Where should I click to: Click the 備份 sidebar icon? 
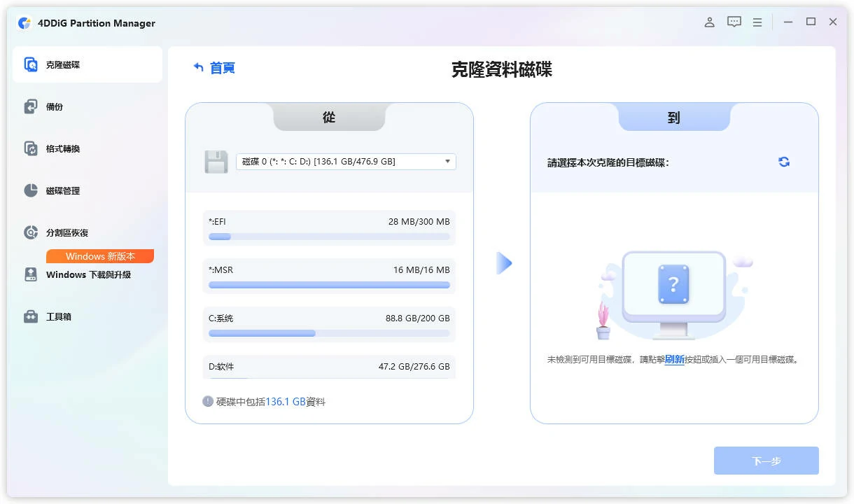(31, 106)
